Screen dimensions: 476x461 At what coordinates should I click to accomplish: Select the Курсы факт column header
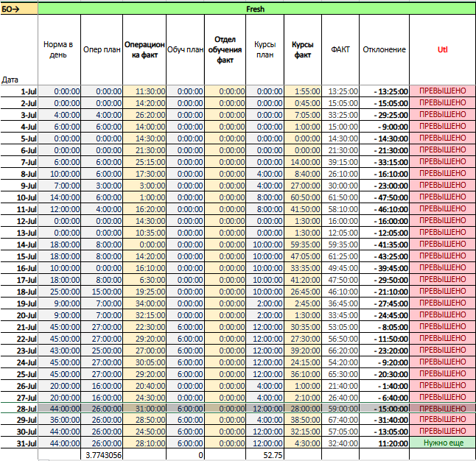pyautogui.click(x=303, y=50)
